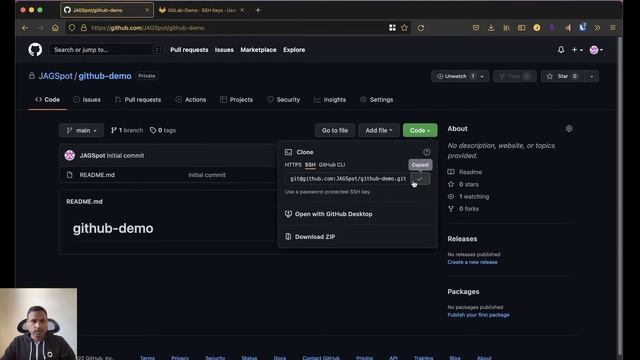Expand the Star list dropdown arrow
The height and width of the screenshot is (360, 640).
click(x=591, y=76)
